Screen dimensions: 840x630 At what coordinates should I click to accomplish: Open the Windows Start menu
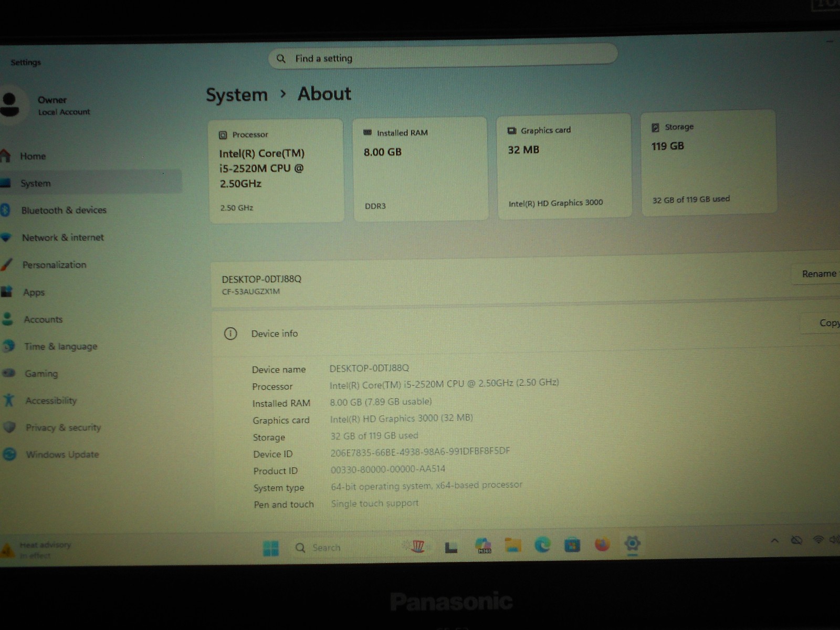[271, 548]
